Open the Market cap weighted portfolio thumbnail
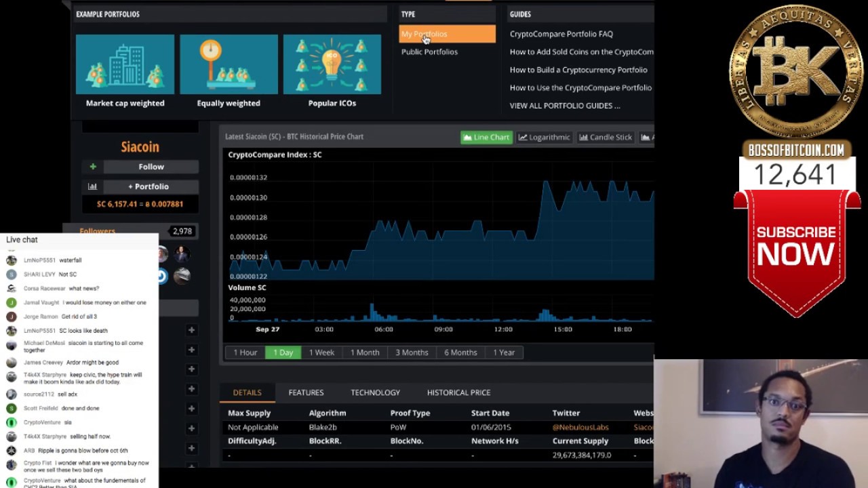 [125, 64]
